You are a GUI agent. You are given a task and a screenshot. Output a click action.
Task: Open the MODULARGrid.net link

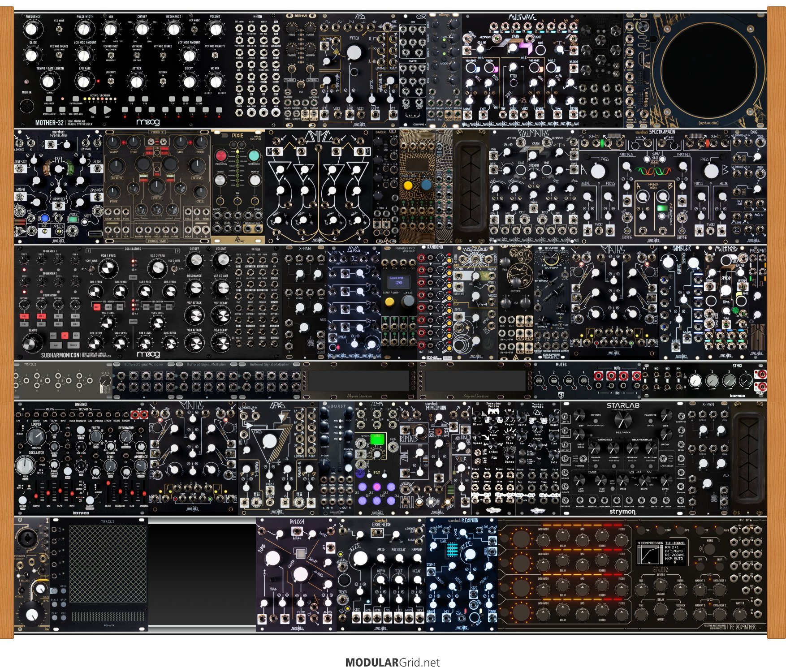coord(393,663)
